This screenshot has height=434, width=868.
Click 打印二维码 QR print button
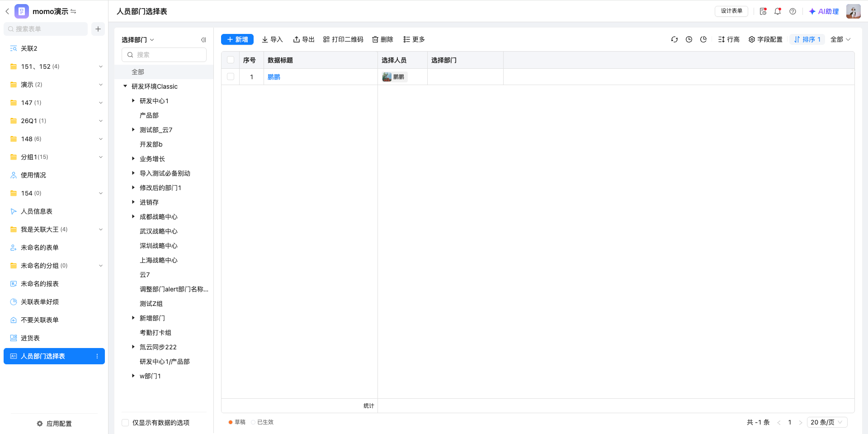coord(343,39)
